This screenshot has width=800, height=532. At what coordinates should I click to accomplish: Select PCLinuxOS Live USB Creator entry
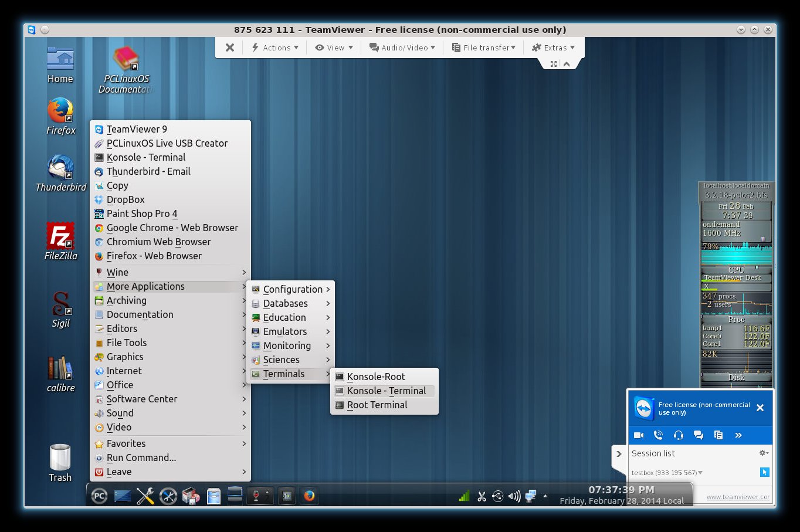170,143
